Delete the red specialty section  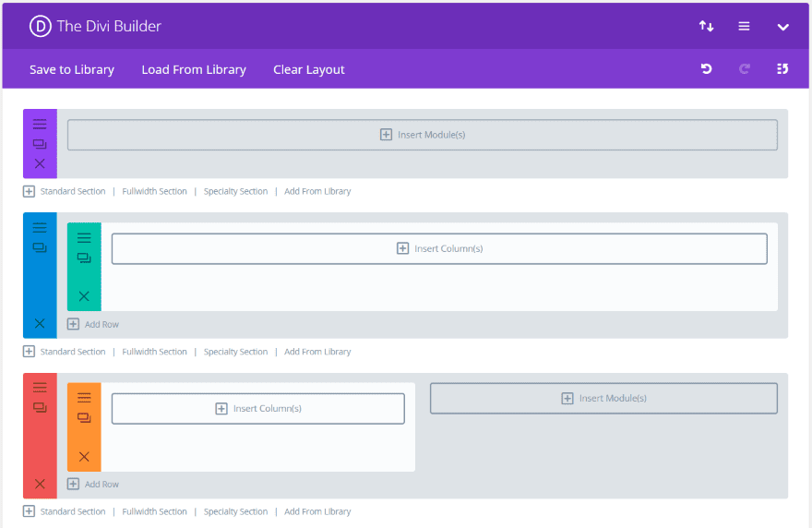[x=40, y=484]
